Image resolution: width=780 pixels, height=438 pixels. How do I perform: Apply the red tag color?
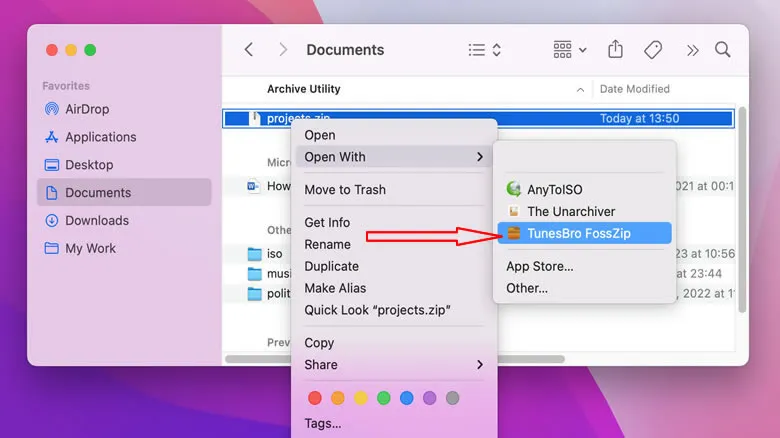tap(315, 398)
